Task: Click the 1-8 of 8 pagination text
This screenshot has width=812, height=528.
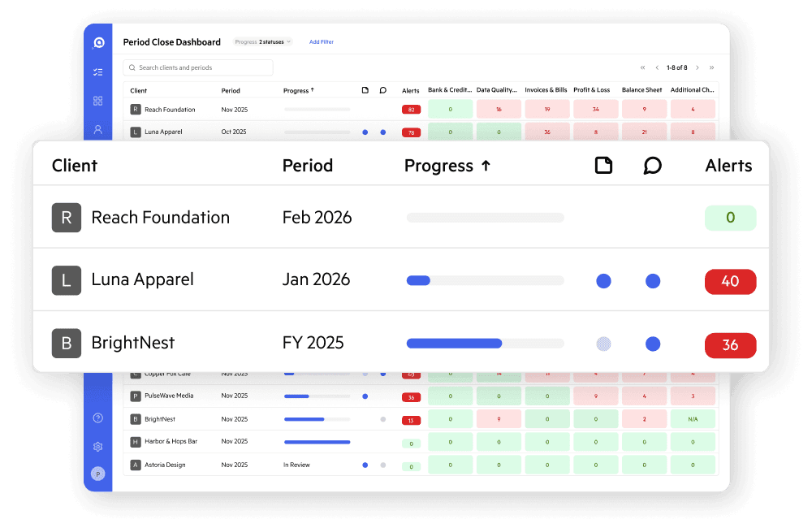Action: point(677,67)
